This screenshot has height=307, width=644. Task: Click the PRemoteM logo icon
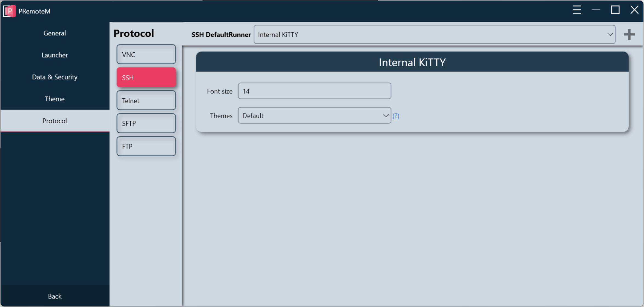click(9, 11)
